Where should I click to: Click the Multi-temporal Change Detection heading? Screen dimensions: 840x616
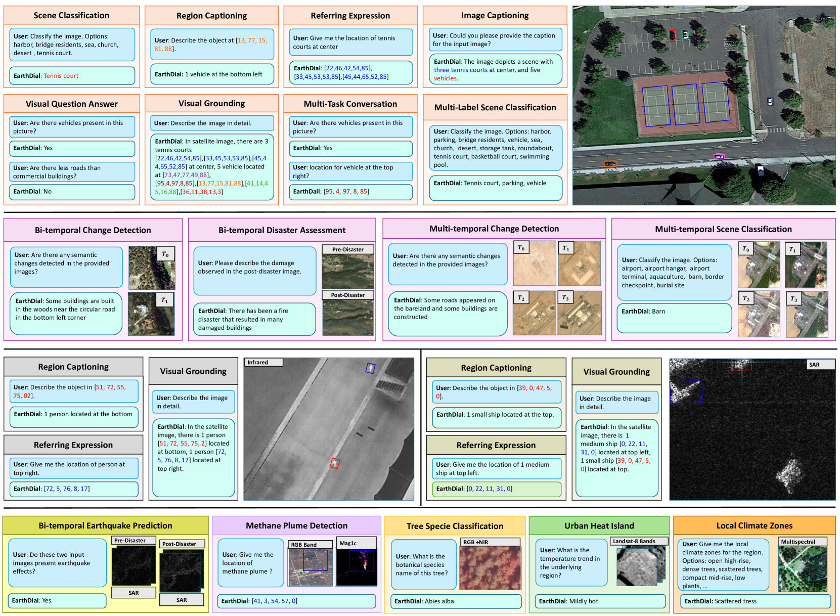point(494,229)
